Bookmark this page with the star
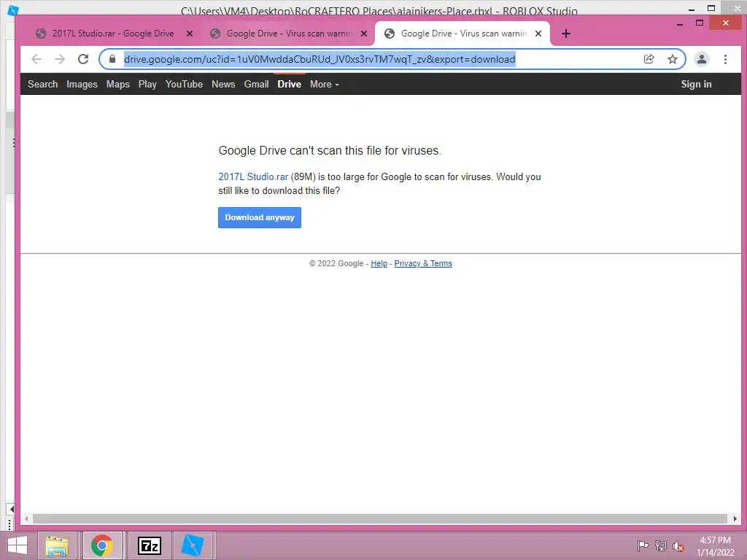 [672, 59]
